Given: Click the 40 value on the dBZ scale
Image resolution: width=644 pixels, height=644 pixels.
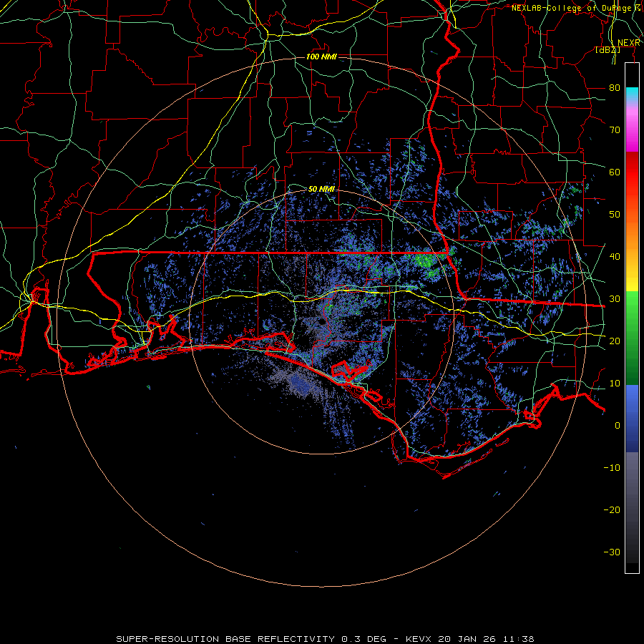Looking at the screenshot, I should point(615,256).
